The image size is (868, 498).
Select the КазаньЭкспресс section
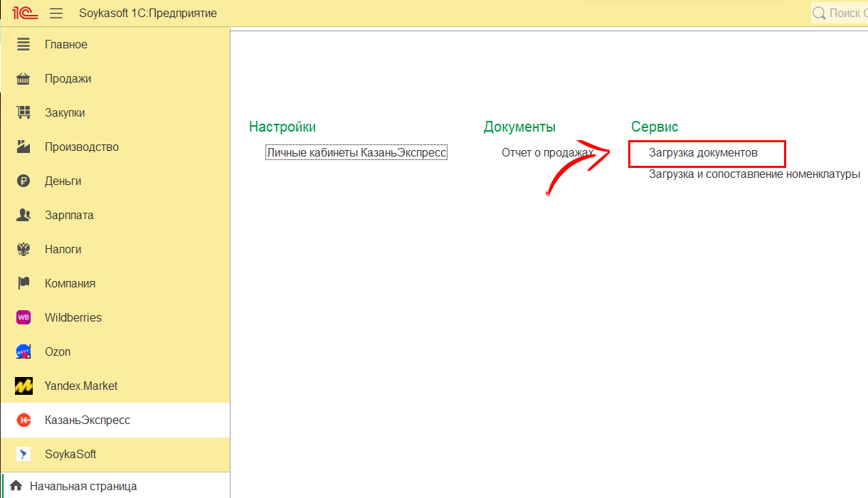pos(115,420)
